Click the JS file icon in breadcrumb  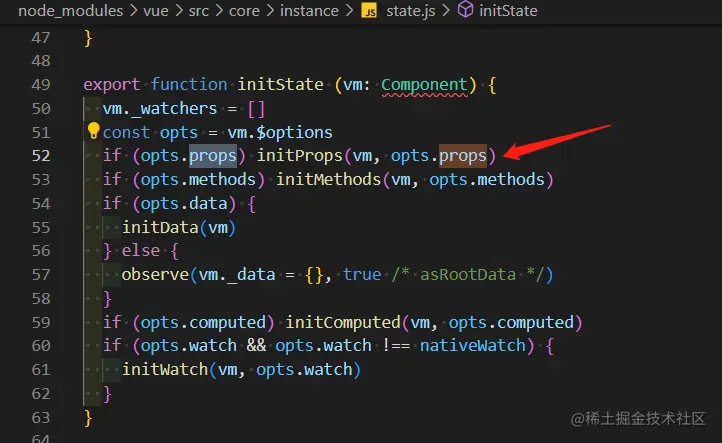(369, 11)
